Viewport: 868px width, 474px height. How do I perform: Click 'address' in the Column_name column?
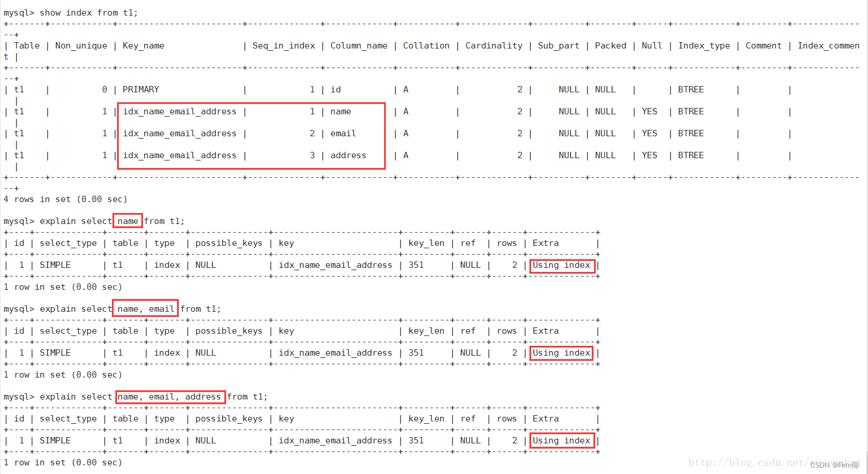click(348, 155)
